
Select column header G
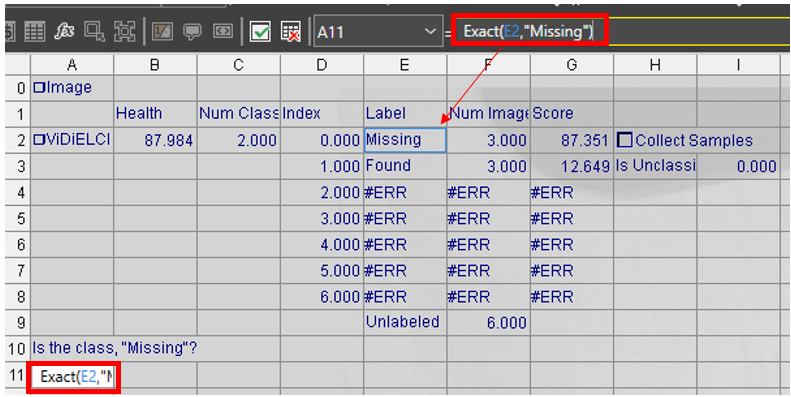coord(572,65)
